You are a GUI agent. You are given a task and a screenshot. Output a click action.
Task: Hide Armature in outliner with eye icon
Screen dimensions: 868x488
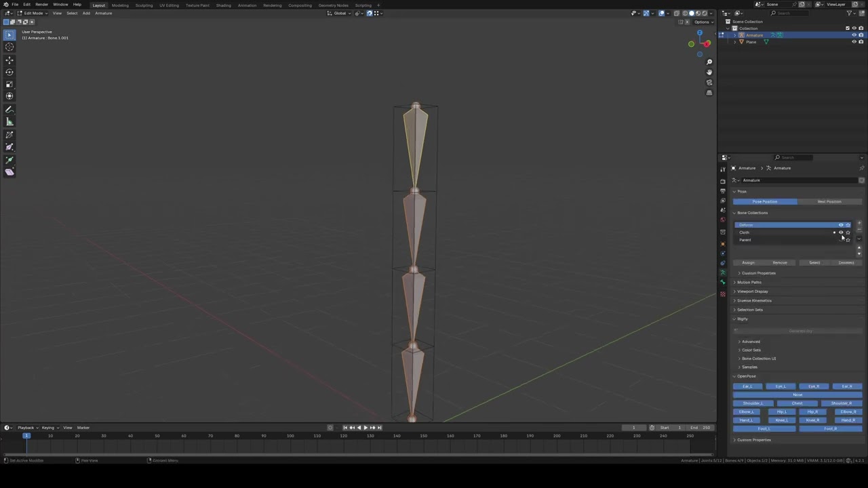[x=854, y=35]
